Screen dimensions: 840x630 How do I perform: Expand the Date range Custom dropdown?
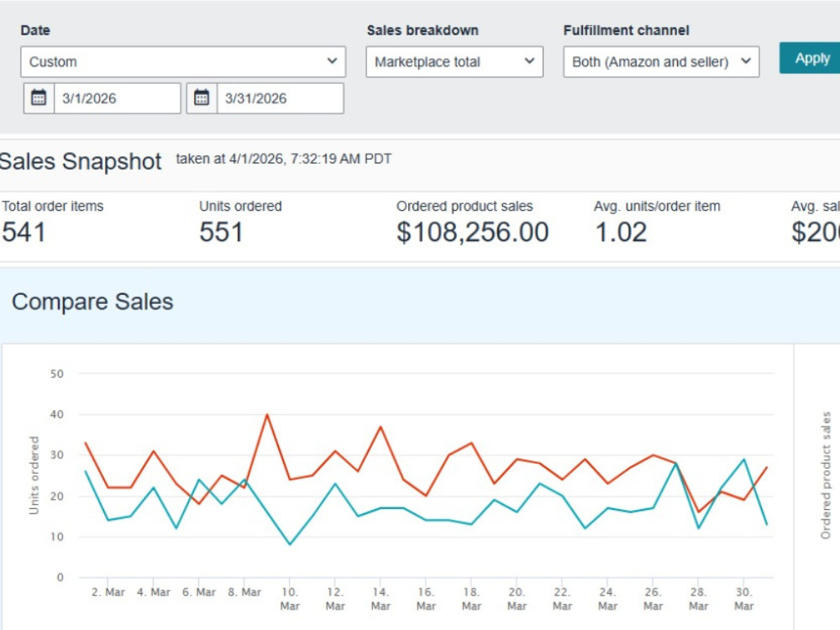(x=182, y=61)
